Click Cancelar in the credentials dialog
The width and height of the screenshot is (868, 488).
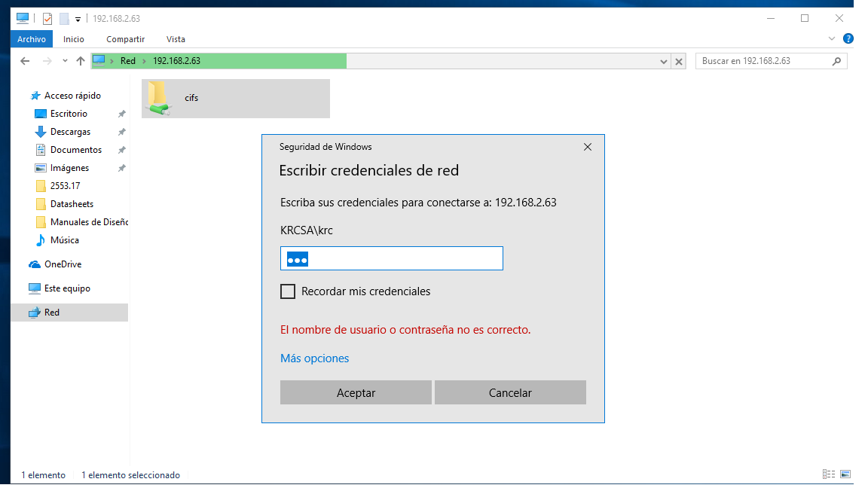pos(510,392)
